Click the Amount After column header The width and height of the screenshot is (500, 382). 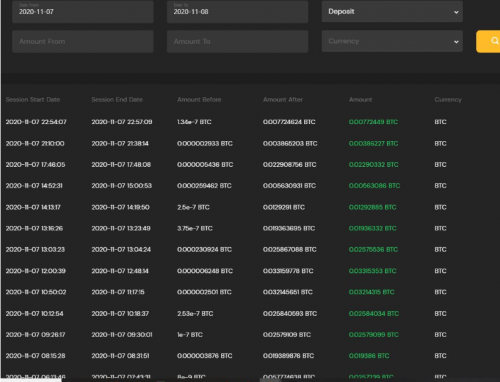point(283,100)
